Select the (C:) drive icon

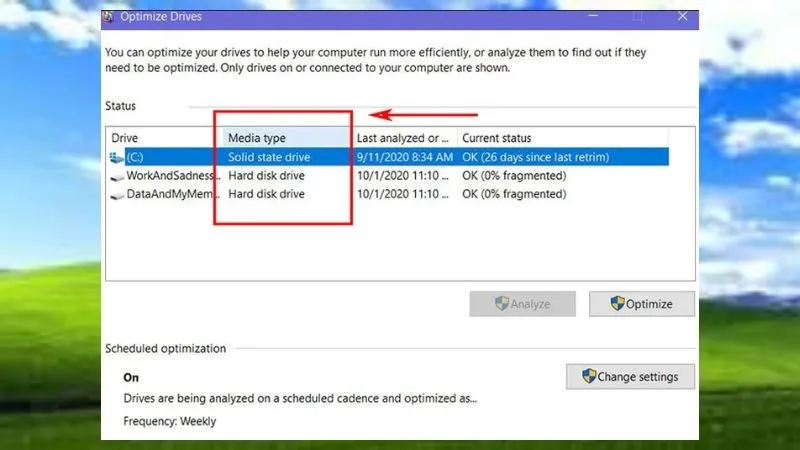pos(116,158)
